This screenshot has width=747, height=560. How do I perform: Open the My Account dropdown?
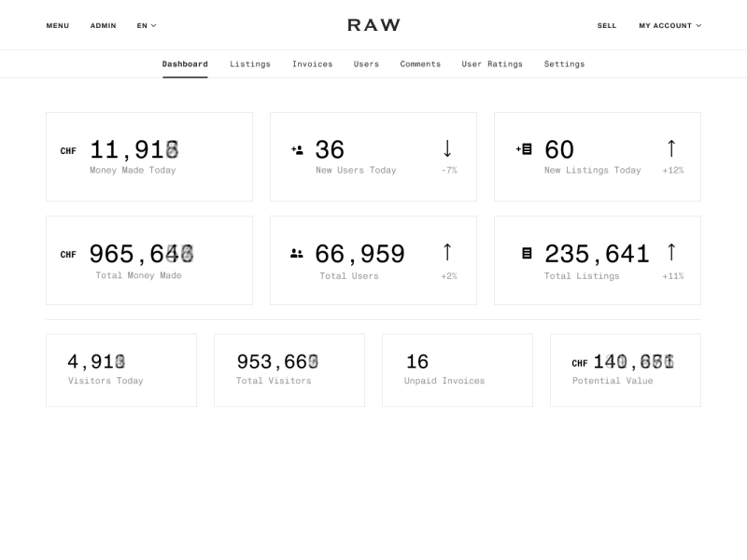coord(669,25)
